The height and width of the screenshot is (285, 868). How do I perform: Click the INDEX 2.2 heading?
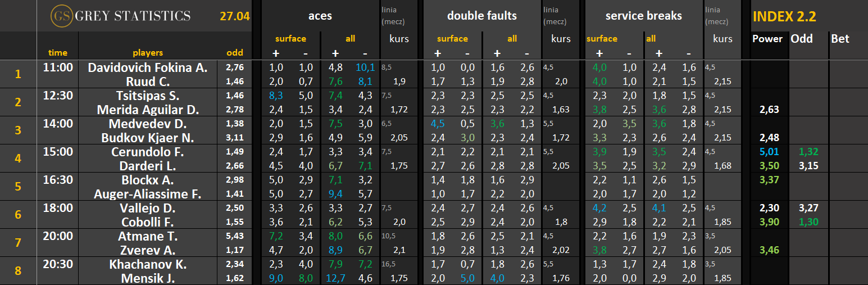coord(784,16)
